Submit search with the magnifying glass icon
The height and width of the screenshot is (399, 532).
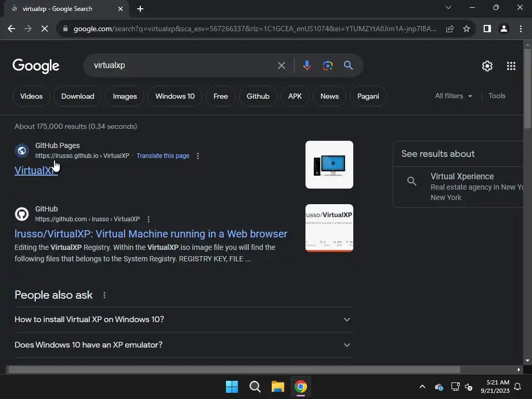348,65
